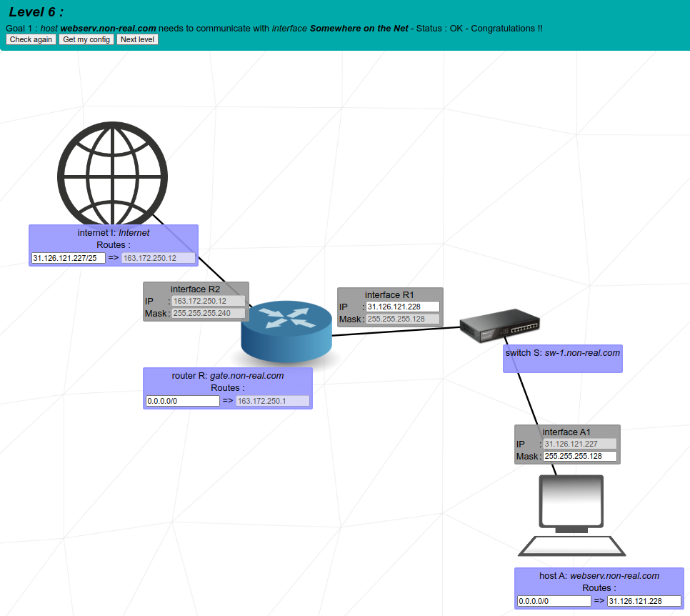The height and width of the screenshot is (616, 690).
Task: Select the Internet globe icon
Action: point(113,174)
